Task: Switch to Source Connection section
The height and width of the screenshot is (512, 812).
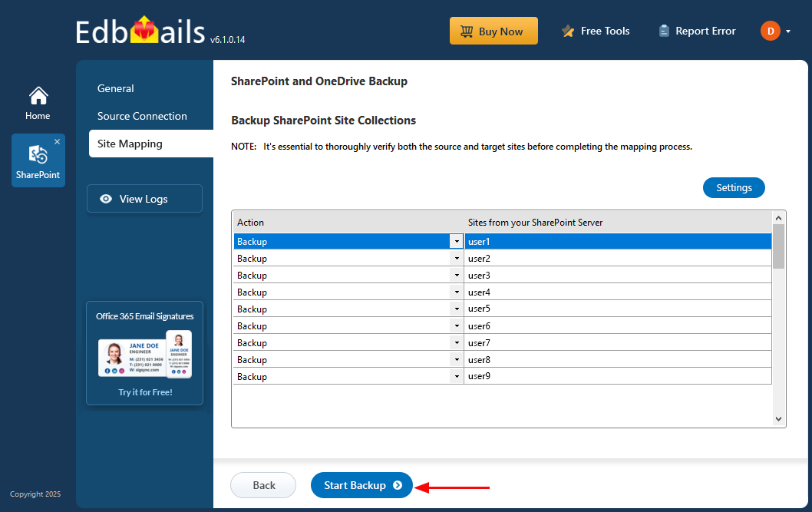Action: [142, 116]
